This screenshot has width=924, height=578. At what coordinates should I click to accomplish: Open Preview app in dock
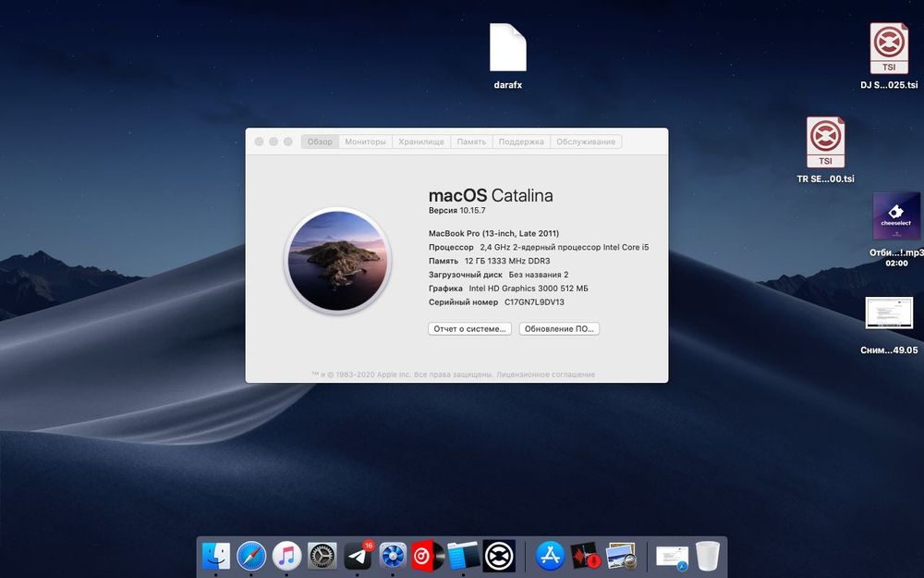click(621, 556)
